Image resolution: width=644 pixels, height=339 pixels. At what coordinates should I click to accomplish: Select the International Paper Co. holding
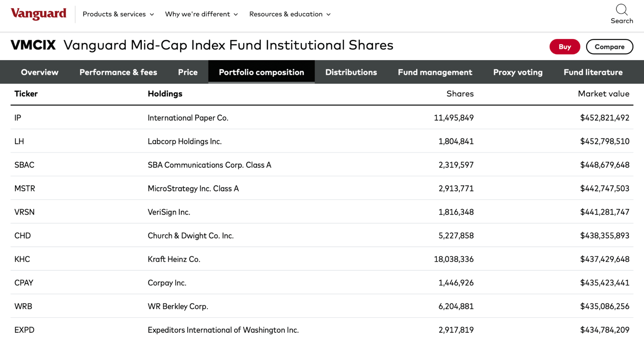188,118
